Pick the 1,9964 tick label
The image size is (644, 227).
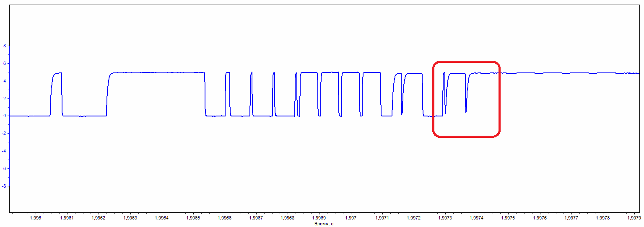pos(161,218)
